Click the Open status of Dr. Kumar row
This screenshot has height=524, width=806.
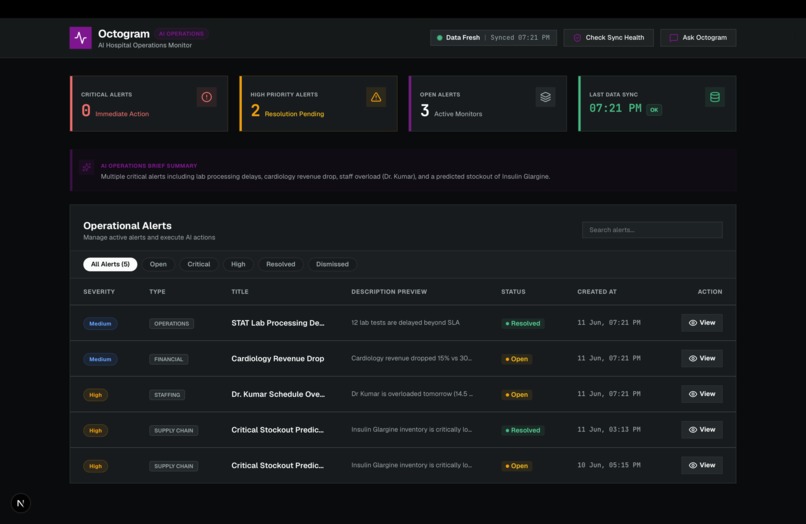click(517, 394)
